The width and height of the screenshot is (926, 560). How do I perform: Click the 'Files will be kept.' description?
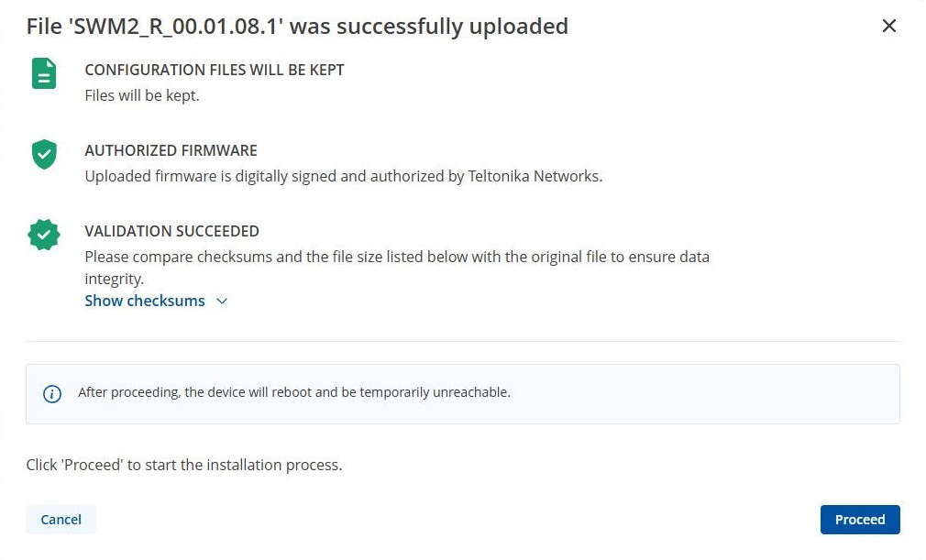[x=141, y=95]
